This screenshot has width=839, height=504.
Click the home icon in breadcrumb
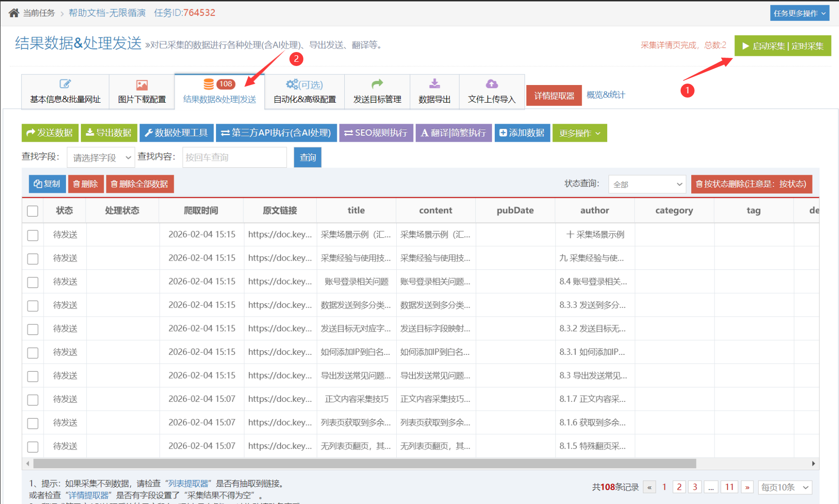click(14, 13)
